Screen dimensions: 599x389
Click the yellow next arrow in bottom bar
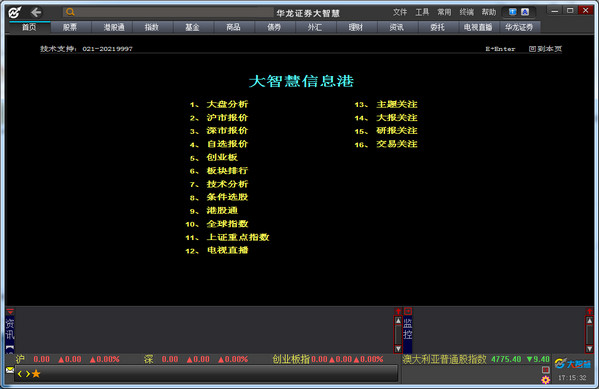tap(28, 374)
